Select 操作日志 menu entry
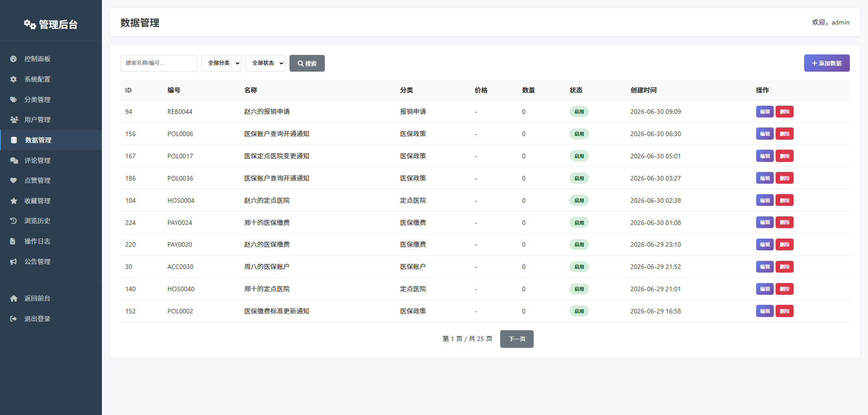 click(x=51, y=241)
